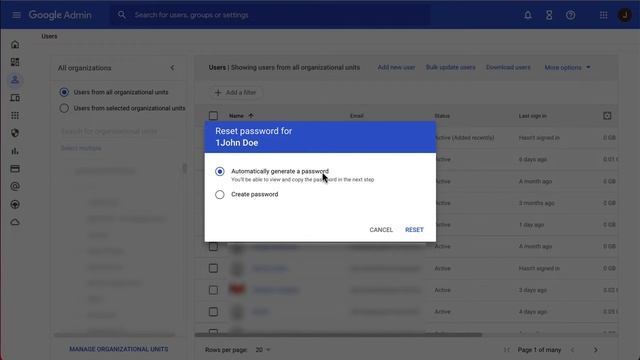
Task: Open the main hamburger menu
Action: [16, 15]
